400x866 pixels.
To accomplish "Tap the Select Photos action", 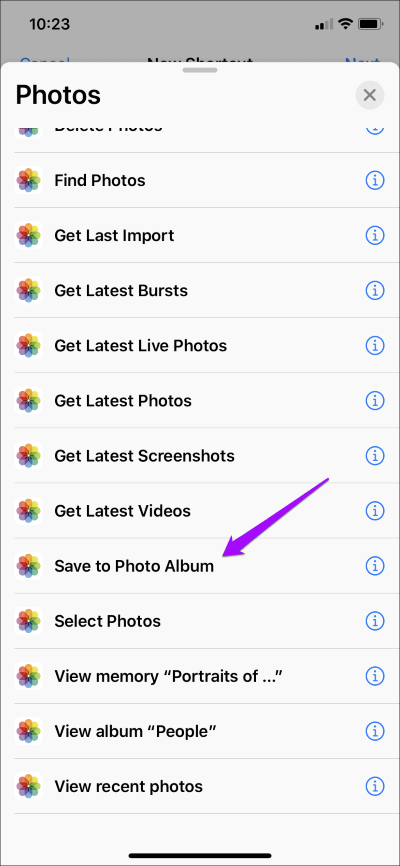I will pyautogui.click(x=200, y=621).
